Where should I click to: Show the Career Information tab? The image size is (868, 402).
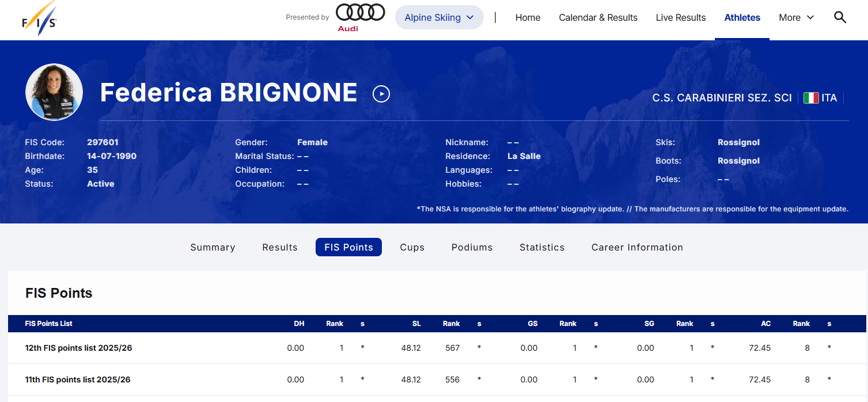click(636, 247)
